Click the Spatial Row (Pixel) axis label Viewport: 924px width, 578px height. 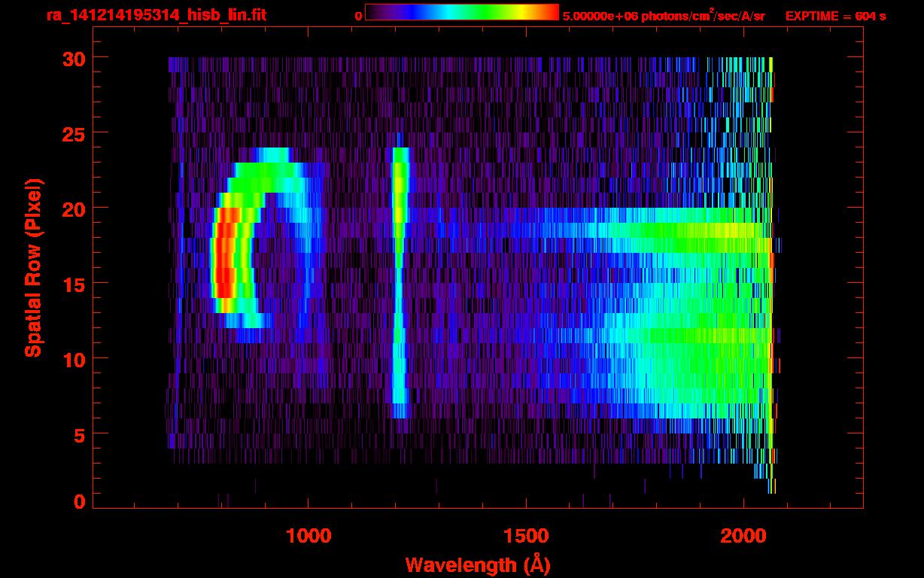pyautogui.click(x=32, y=268)
